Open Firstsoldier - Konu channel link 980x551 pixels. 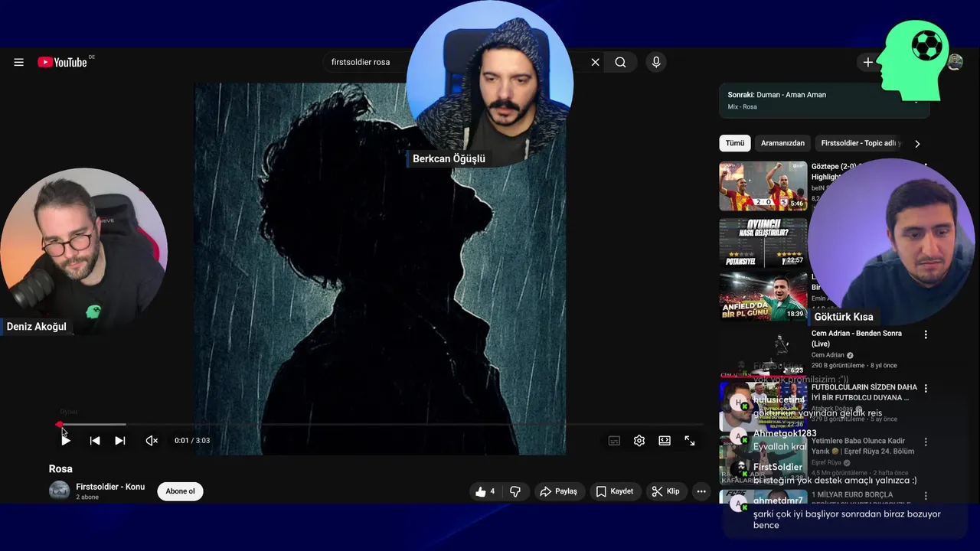[x=110, y=487]
